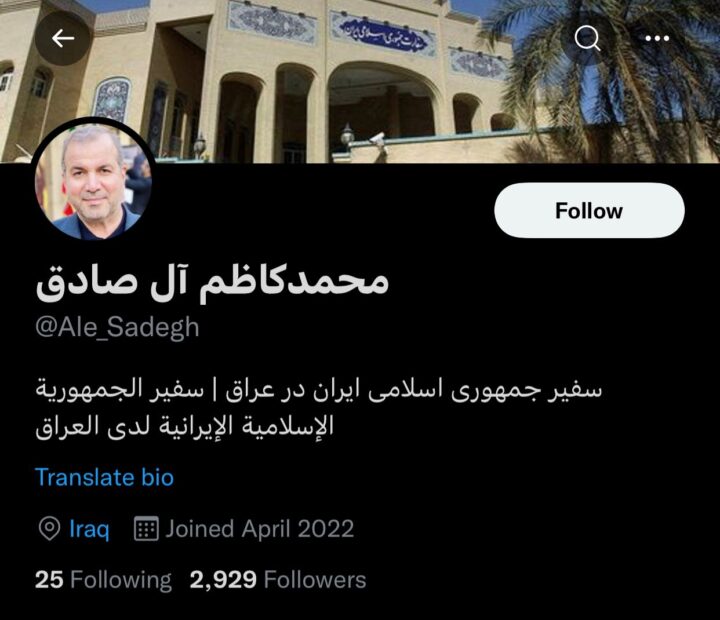
Task: Translate the profile bio
Action: click(x=105, y=477)
